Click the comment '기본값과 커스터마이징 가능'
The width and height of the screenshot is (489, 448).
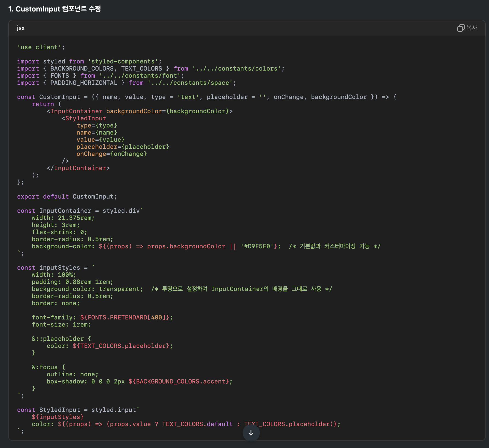pyautogui.click(x=335, y=246)
